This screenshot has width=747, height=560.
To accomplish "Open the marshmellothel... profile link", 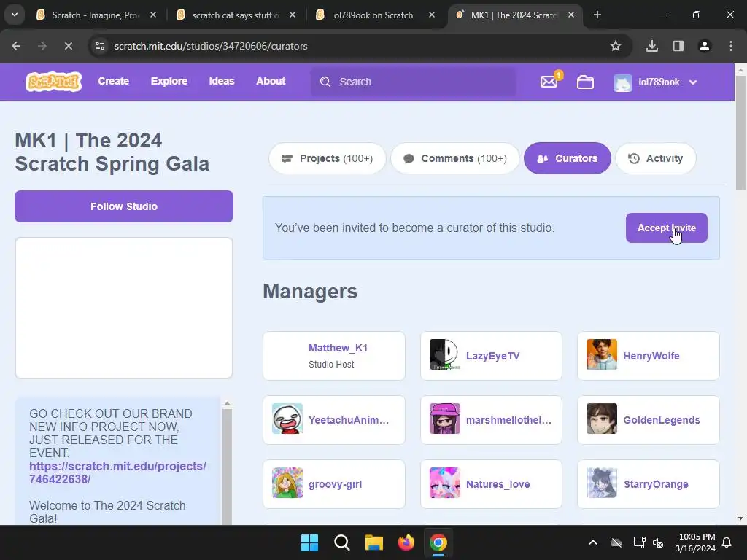I will [x=508, y=420].
